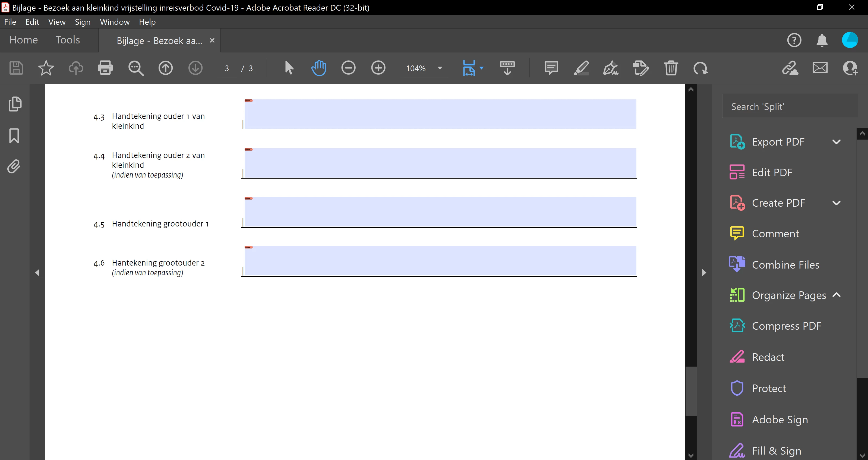Click the Highlight text marker icon
The height and width of the screenshot is (460, 868).
tap(581, 68)
